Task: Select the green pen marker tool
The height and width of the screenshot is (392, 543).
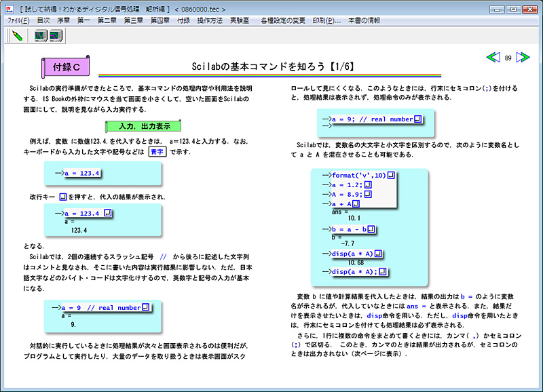Action: 18,36
